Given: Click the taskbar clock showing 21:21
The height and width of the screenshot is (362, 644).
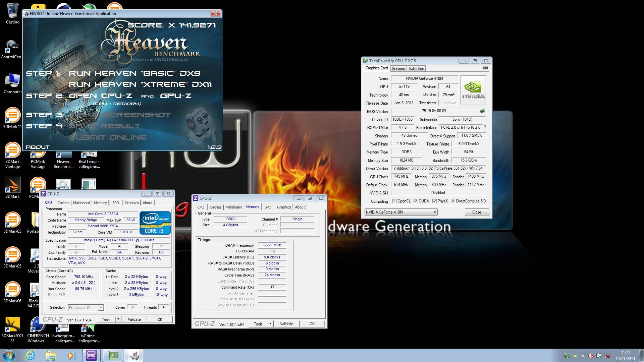Looking at the screenshot, I should (625, 356).
